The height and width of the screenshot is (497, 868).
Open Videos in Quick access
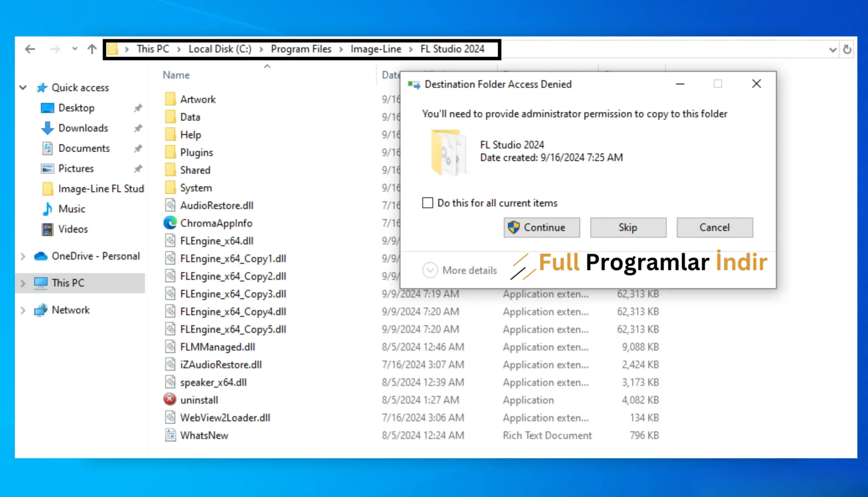pos(73,229)
